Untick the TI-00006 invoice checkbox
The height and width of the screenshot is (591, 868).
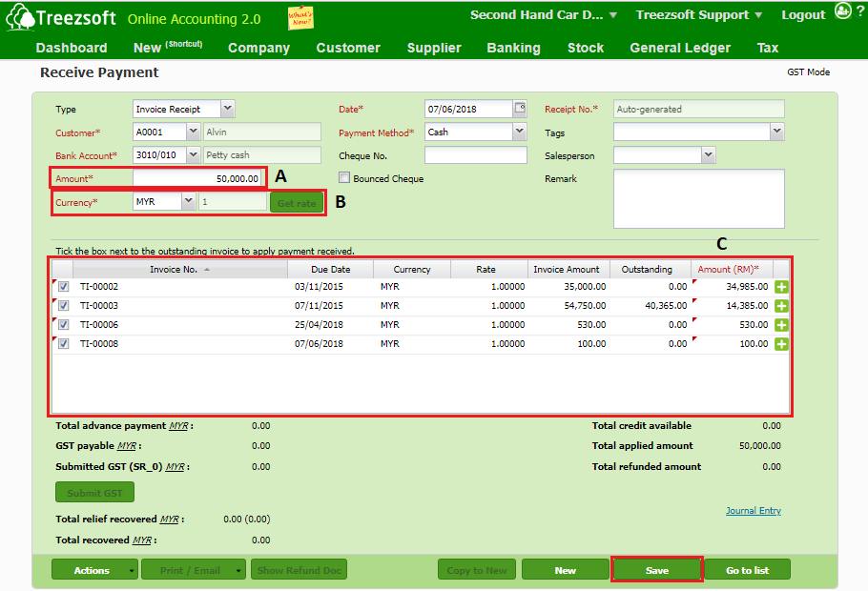(64, 325)
